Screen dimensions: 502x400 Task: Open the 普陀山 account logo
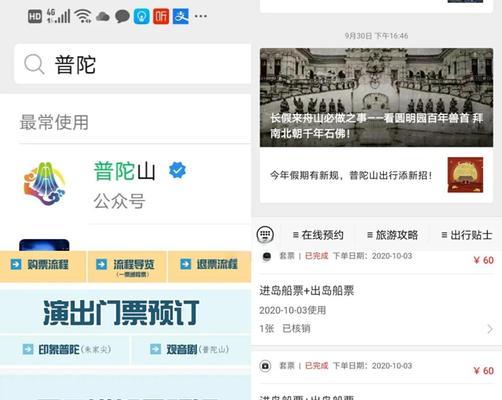point(44,183)
